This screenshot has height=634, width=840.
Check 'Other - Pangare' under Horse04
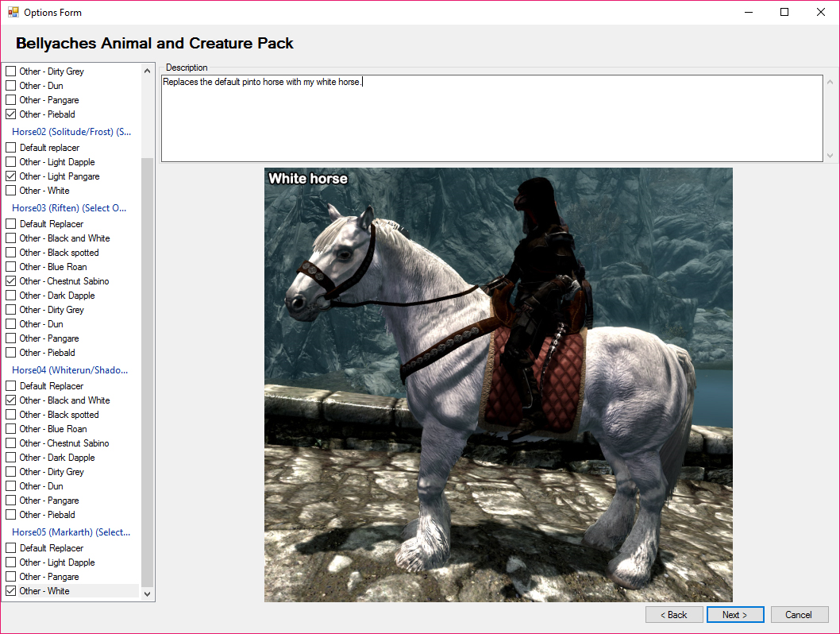click(x=10, y=501)
